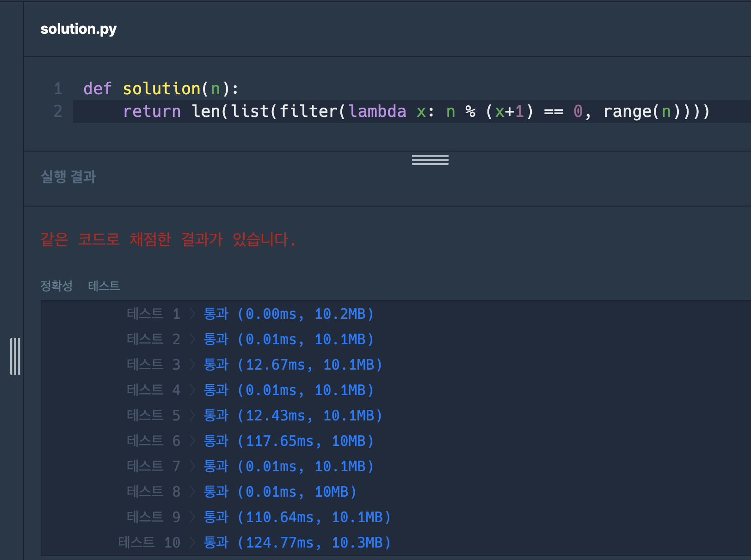The width and height of the screenshot is (751, 560).
Task: Click the horizontal split handle above 실행 결과
Action: point(430,160)
